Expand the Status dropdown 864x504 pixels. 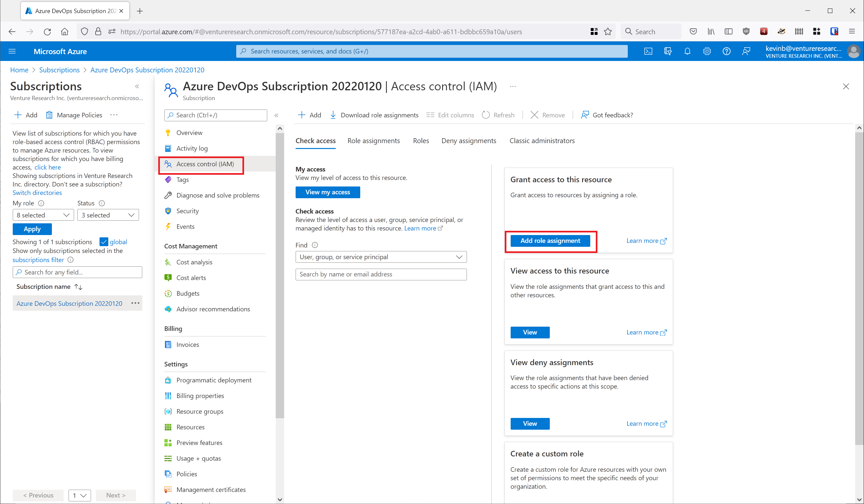point(108,215)
